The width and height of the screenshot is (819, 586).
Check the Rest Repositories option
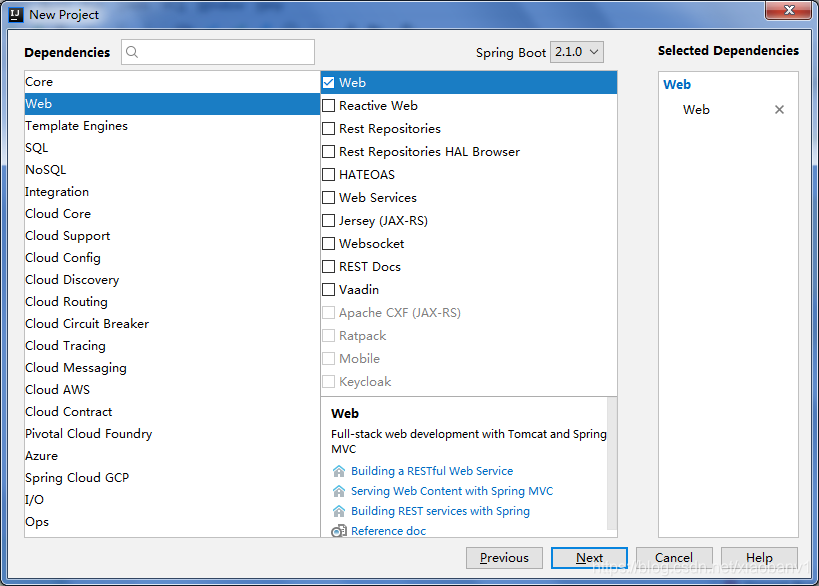329,128
